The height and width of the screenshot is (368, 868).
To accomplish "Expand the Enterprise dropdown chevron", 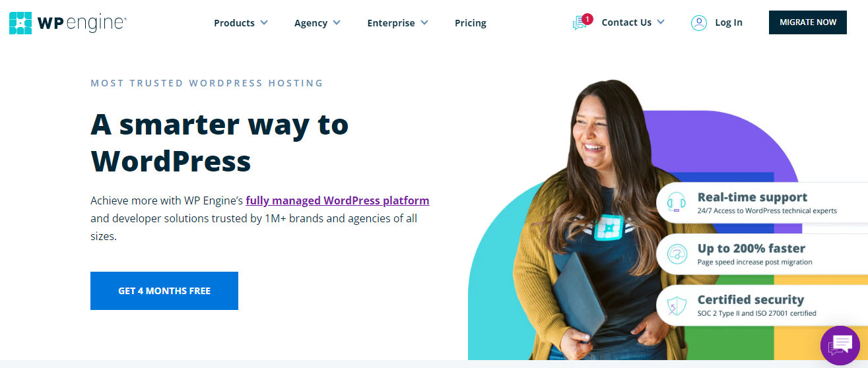I will click(424, 22).
